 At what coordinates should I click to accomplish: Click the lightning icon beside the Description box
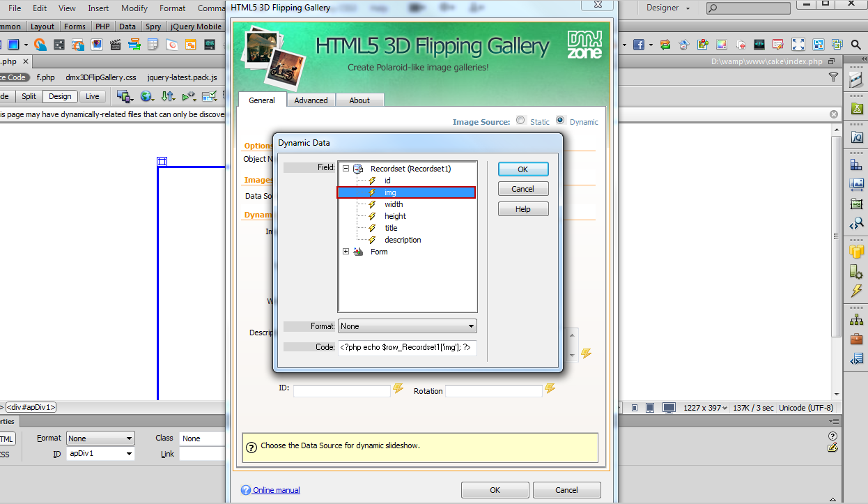pos(587,353)
